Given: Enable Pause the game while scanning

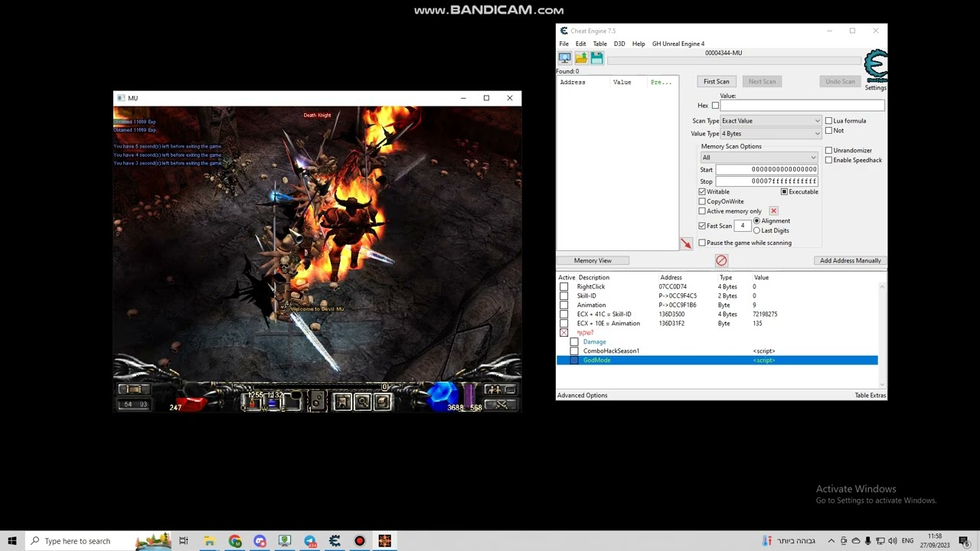Looking at the screenshot, I should (x=702, y=243).
